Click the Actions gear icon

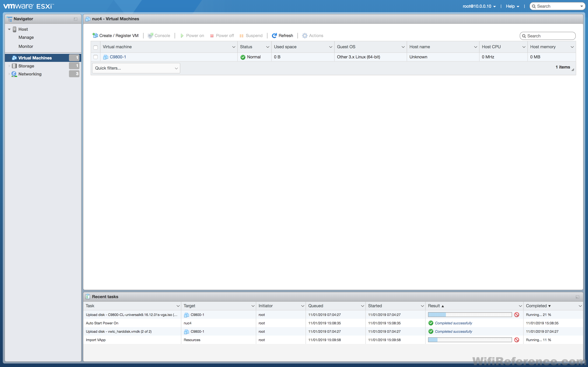(305, 35)
